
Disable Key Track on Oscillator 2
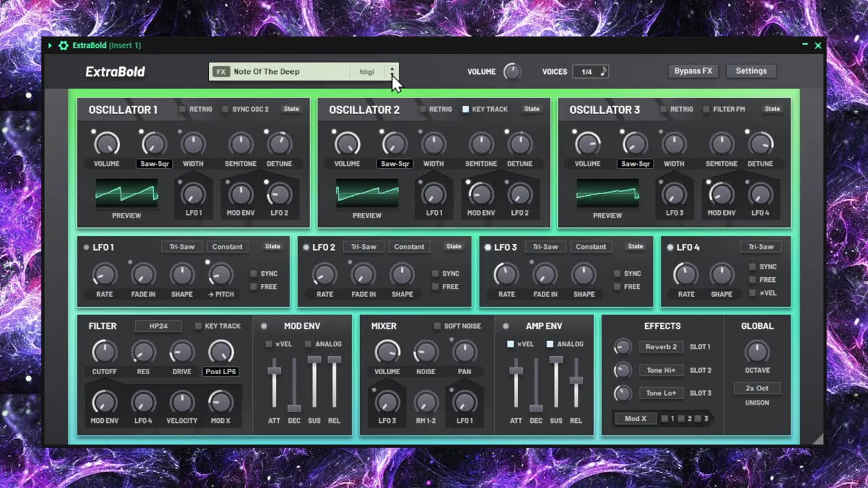coord(466,109)
